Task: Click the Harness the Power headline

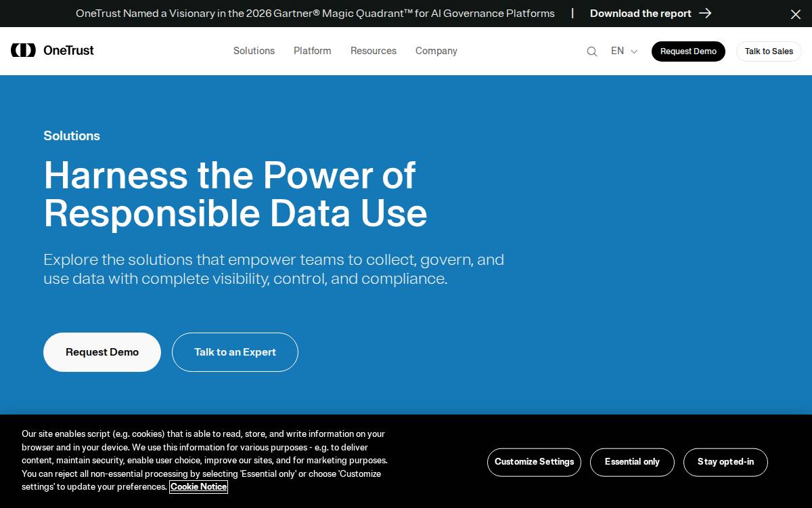Action: coord(235,194)
